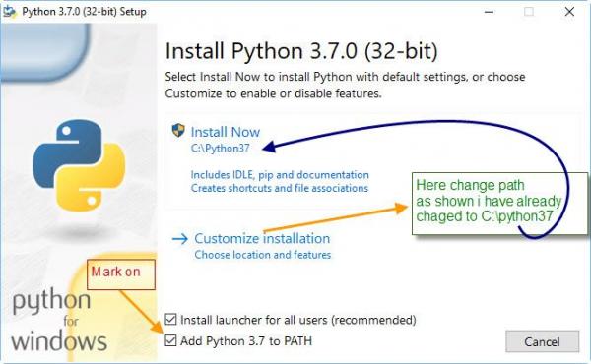The width and height of the screenshot is (591, 364).
Task: Click Creates shortcuts and file associations text
Action: [280, 188]
